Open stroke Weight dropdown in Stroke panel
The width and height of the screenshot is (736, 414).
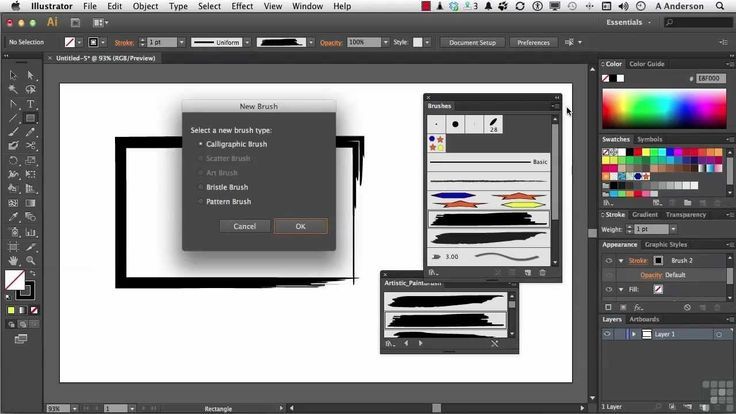tap(673, 229)
